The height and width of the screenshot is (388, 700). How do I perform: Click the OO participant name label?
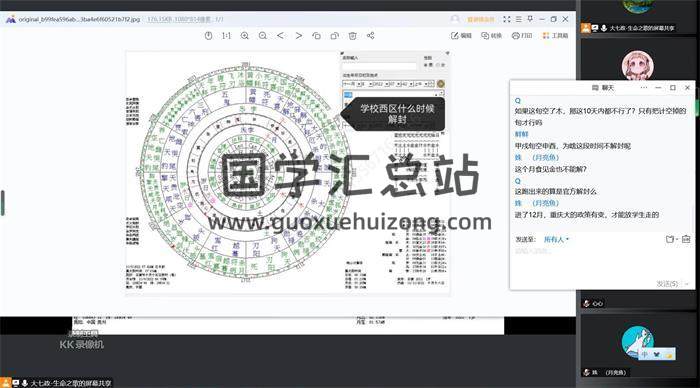click(x=593, y=304)
